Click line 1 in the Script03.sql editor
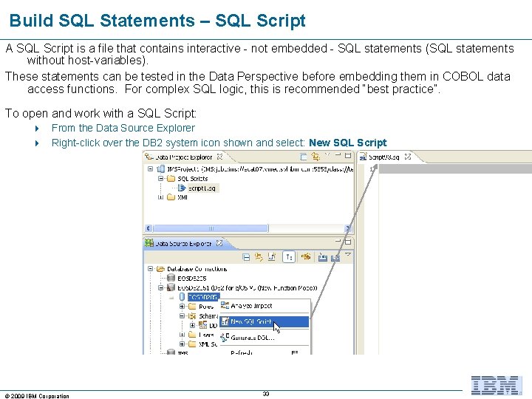The image size is (532, 399). click(454, 168)
